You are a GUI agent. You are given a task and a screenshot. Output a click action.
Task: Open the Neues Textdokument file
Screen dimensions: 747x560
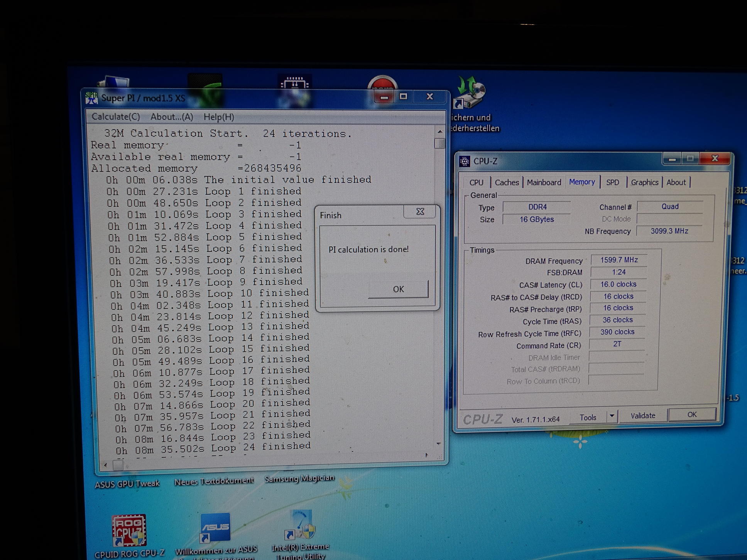[214, 481]
